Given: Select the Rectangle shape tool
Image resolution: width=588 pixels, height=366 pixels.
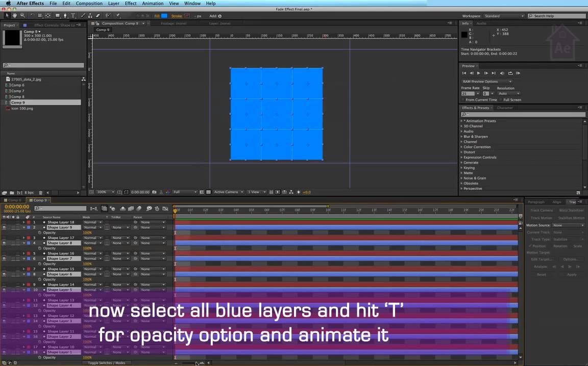Looking at the screenshot, I should [x=58, y=16].
